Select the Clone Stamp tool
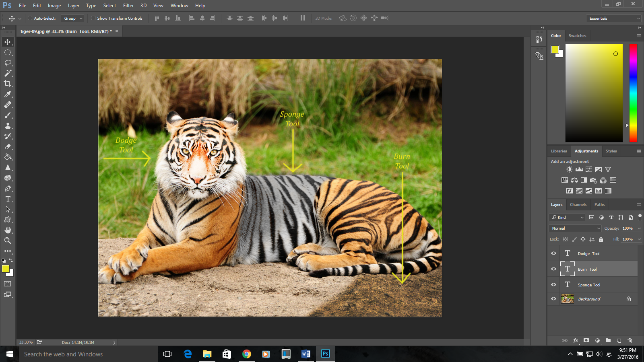644x362 pixels. click(x=8, y=125)
